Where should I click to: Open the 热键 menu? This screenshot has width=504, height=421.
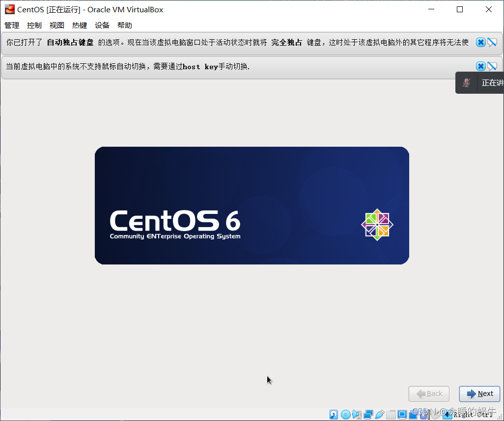click(80, 26)
